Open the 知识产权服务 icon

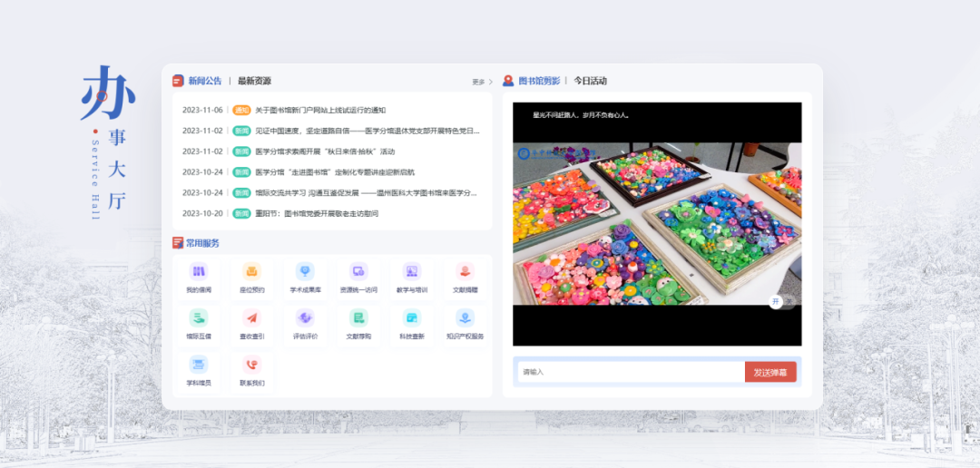tap(465, 317)
